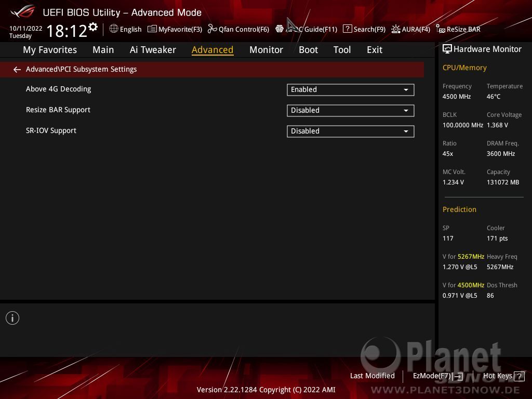Image resolution: width=532 pixels, height=399 pixels.
Task: Click the 0.971 V @L5 value
Action: click(460, 296)
